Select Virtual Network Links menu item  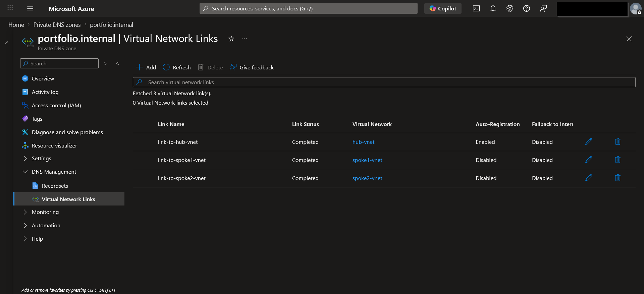(x=69, y=199)
